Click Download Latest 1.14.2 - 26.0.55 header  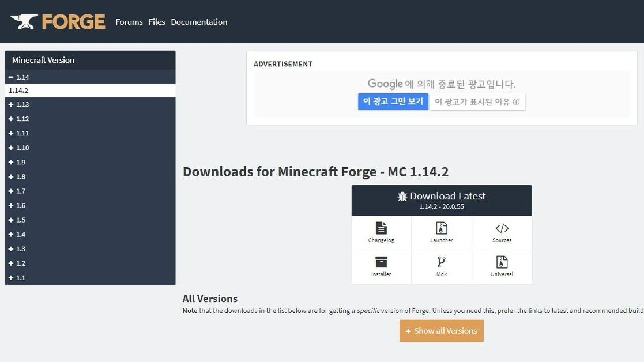pyautogui.click(x=442, y=200)
